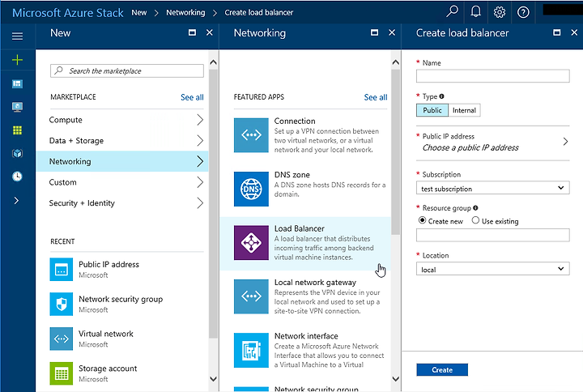Click the Resource group info icon
Image resolution: width=583 pixels, height=392 pixels.
(475, 208)
